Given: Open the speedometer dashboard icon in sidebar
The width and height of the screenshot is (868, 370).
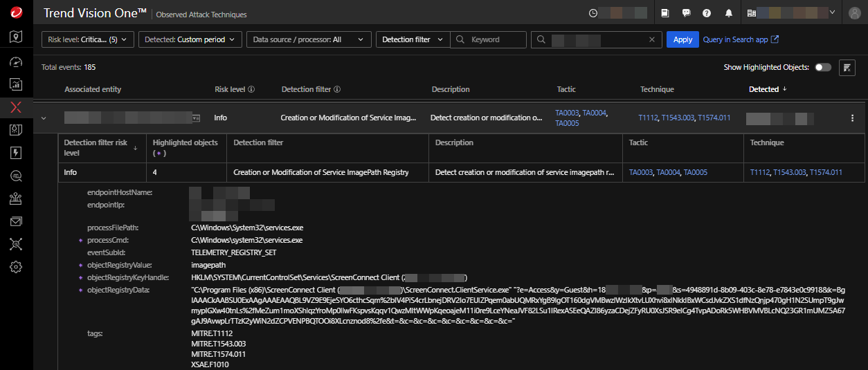Looking at the screenshot, I should [16, 62].
